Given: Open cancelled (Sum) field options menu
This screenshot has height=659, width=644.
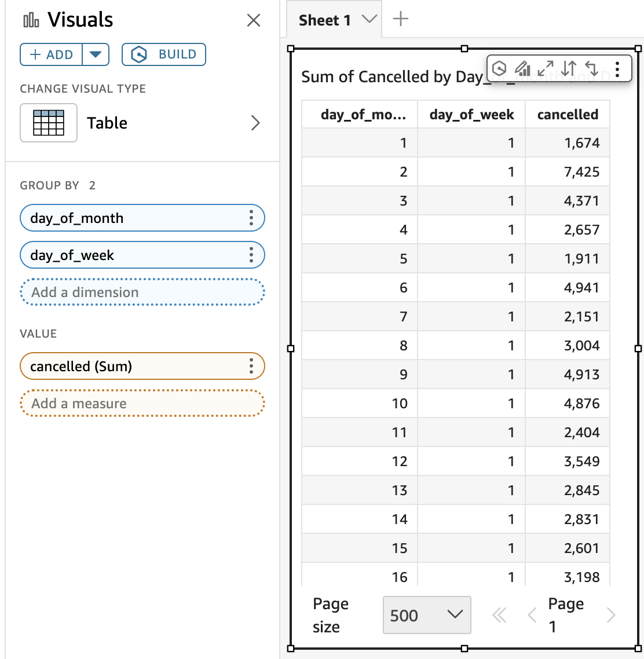Looking at the screenshot, I should click(x=251, y=366).
